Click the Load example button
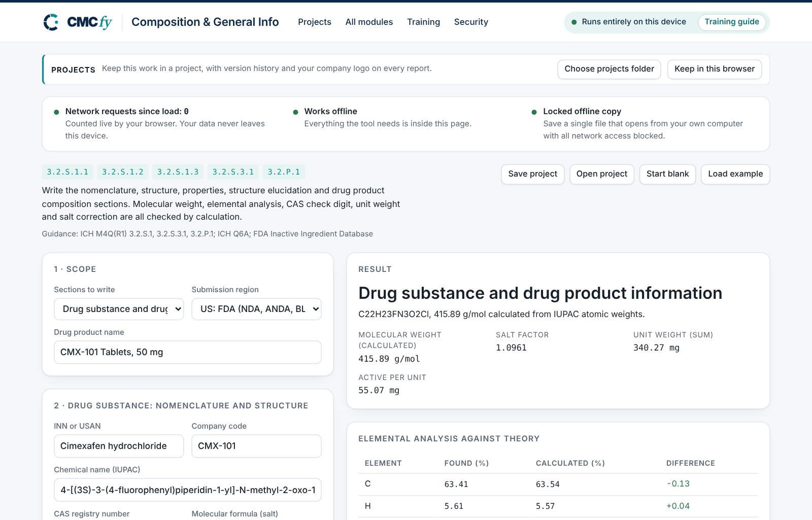 735,174
